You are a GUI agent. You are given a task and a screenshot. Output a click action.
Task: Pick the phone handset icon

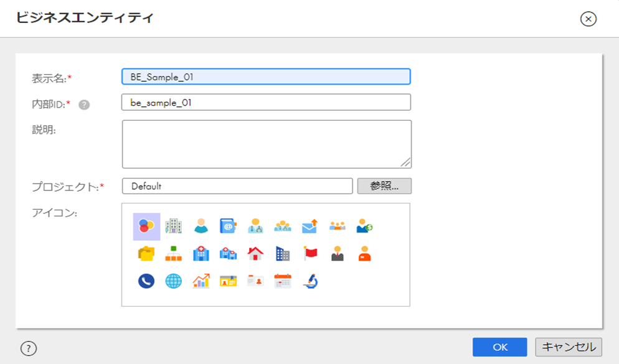(x=146, y=281)
